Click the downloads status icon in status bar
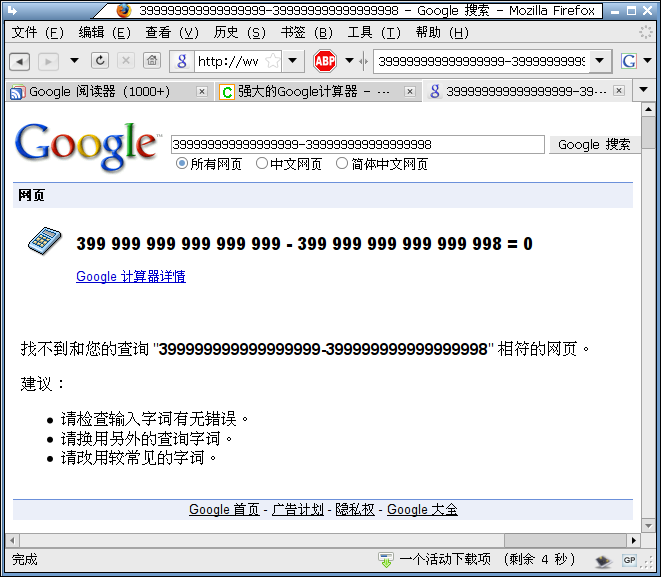The width and height of the screenshot is (661, 577). click(x=386, y=560)
